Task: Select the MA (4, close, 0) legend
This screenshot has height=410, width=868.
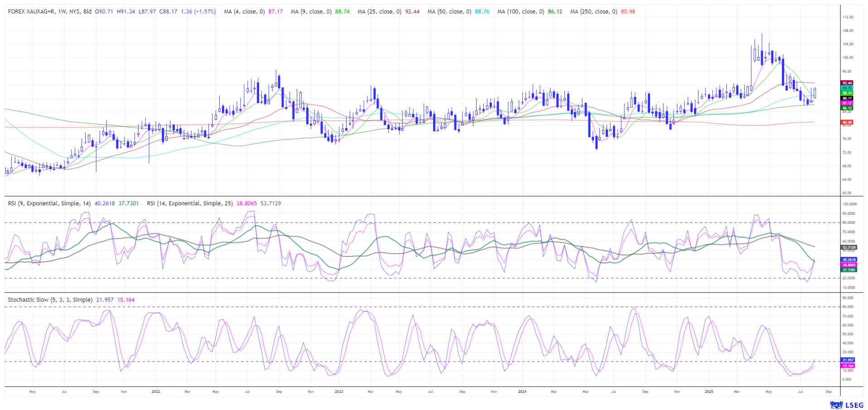Action: pyautogui.click(x=244, y=11)
